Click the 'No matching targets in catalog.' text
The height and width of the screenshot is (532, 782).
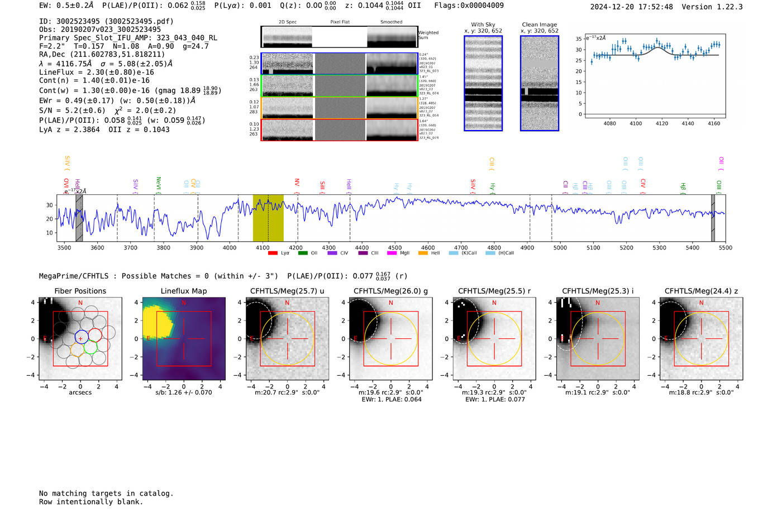(x=106, y=493)
